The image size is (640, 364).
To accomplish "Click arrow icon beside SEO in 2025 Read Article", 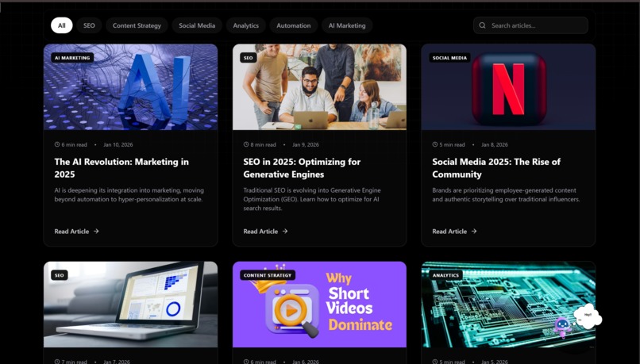I will point(285,231).
